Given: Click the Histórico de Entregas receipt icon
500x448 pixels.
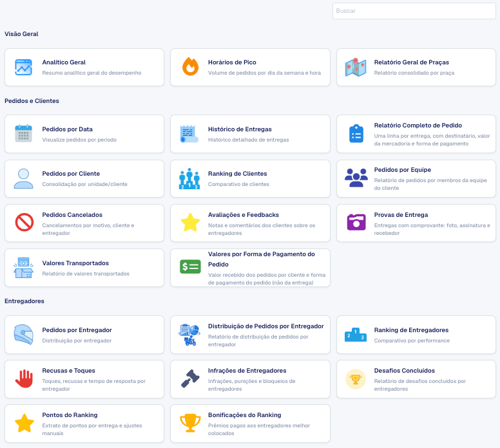Looking at the screenshot, I should pos(189,134).
